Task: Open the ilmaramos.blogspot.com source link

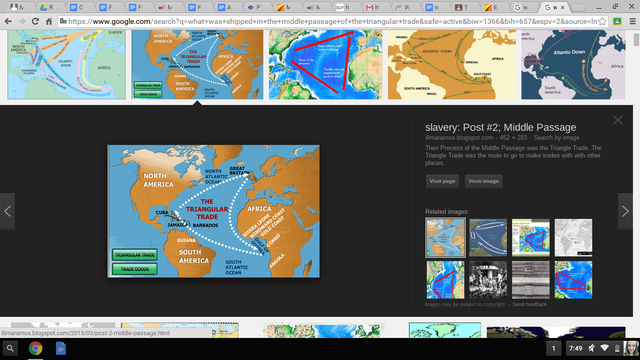Action: pyautogui.click(x=459, y=138)
